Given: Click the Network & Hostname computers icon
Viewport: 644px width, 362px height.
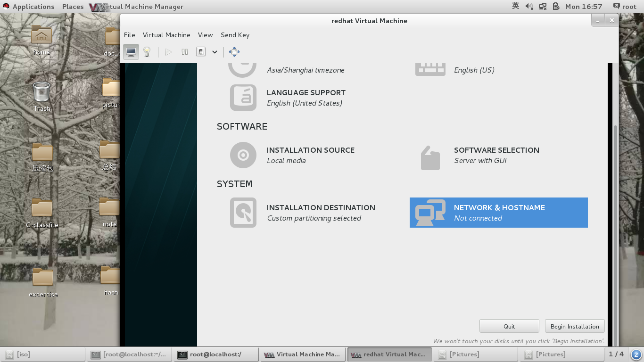Looking at the screenshot, I should [430, 213].
